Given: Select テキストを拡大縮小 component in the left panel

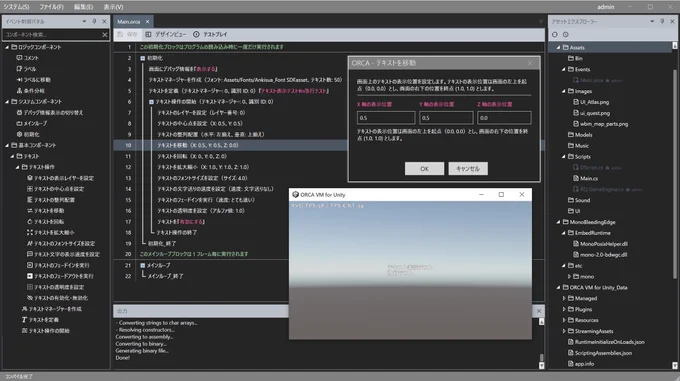Looking at the screenshot, I should pyautogui.click(x=50, y=232).
